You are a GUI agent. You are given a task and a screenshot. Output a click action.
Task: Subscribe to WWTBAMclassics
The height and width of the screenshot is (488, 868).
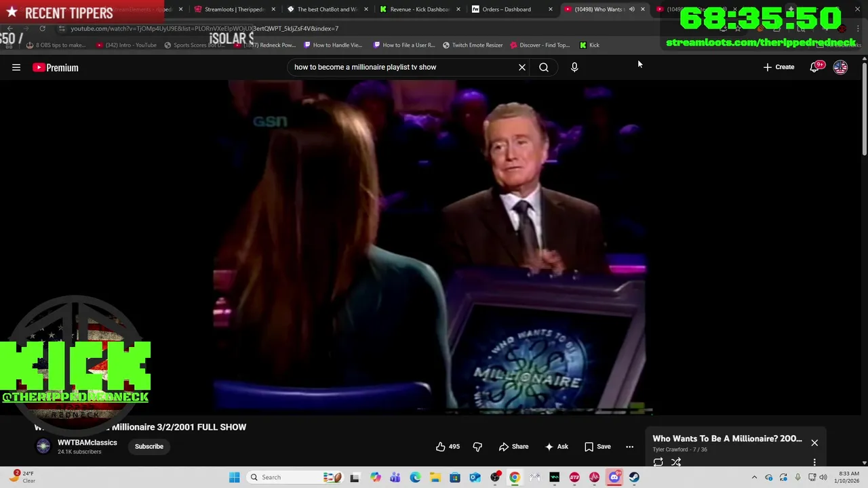tap(149, 447)
